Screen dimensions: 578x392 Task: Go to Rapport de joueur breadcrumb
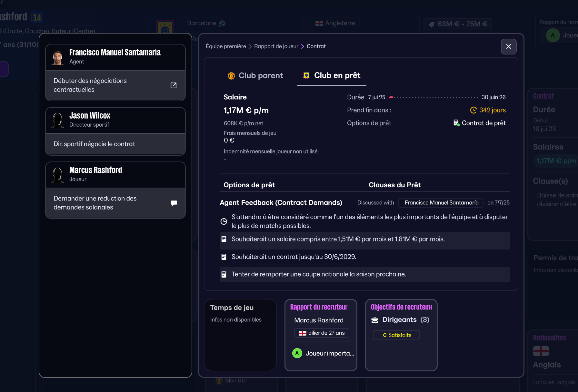[276, 46]
